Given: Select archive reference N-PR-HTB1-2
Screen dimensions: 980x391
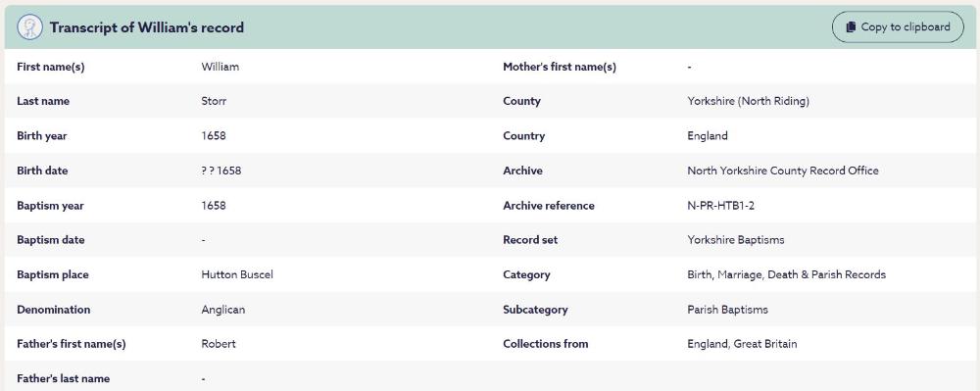Looking at the screenshot, I should coord(720,206).
